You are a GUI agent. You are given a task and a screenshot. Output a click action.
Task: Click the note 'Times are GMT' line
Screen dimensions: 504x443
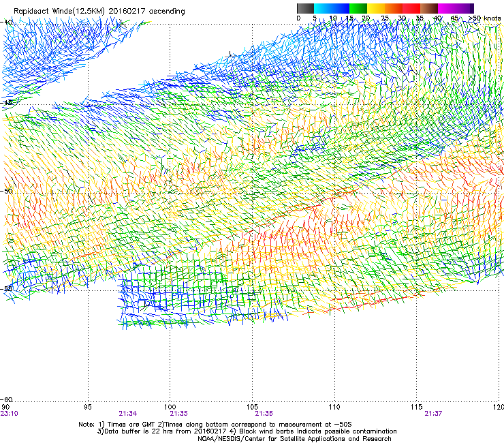point(215,425)
